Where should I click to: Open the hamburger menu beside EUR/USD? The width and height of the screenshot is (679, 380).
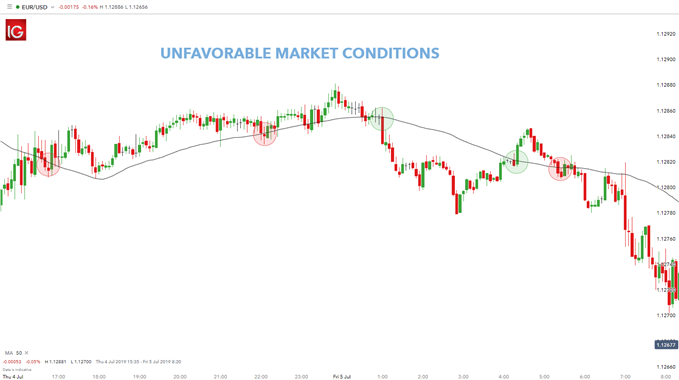coord(10,7)
